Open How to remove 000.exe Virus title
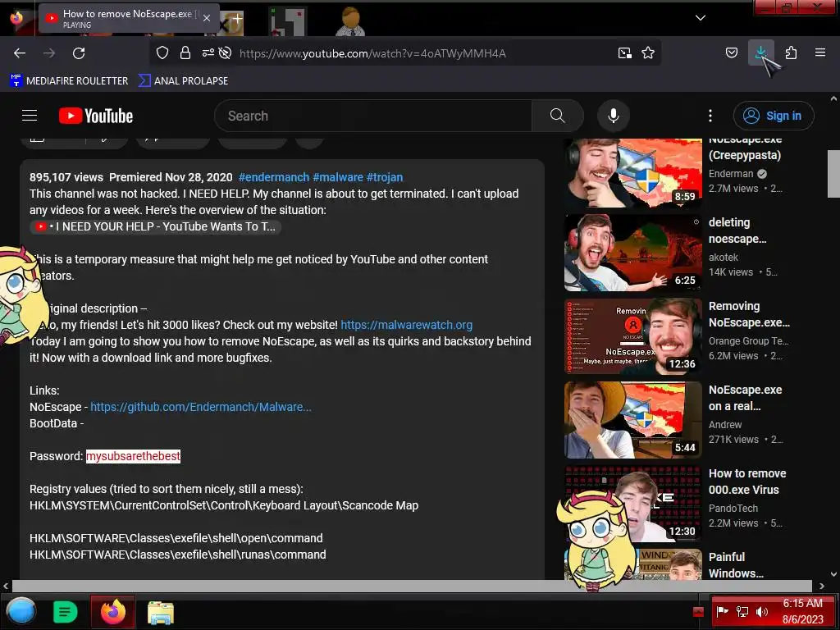The image size is (840, 630). pyautogui.click(x=747, y=482)
